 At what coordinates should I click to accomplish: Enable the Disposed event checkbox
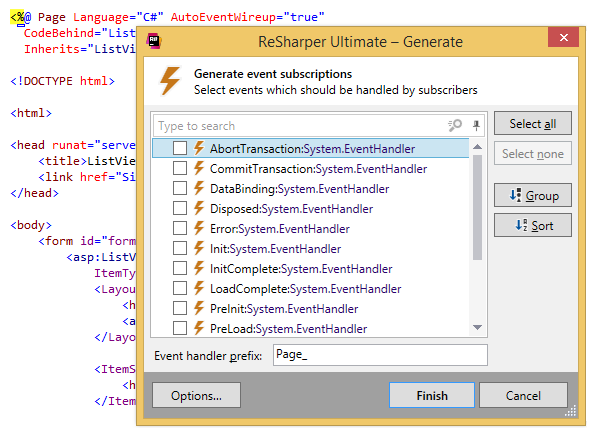pos(180,208)
